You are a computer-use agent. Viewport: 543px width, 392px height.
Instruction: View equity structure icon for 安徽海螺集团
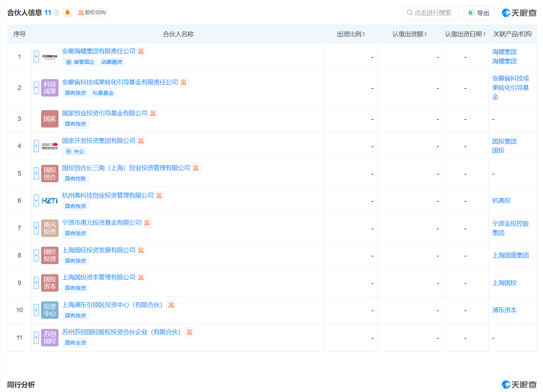click(x=141, y=52)
